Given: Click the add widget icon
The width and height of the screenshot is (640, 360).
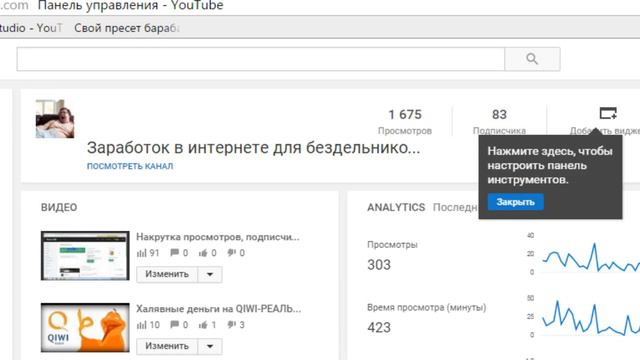Looking at the screenshot, I should [608, 113].
